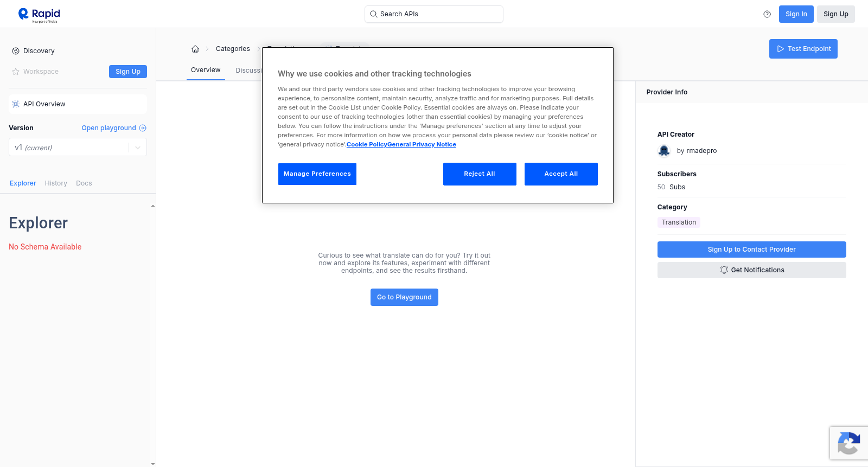Screen dimensions: 868x467
Task: Click the home breadcrumb icon
Action: [x=195, y=49]
